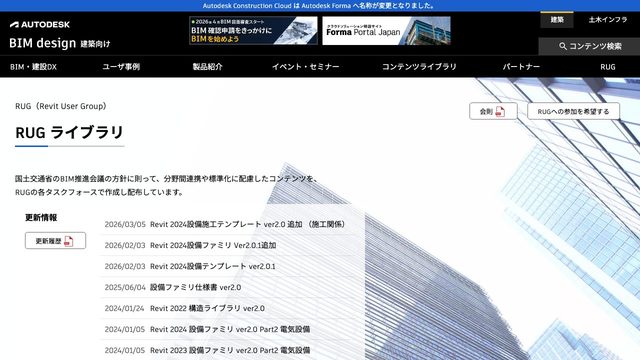The image size is (640, 360).
Task: Open the RUG menu item
Action: pyautogui.click(x=608, y=67)
